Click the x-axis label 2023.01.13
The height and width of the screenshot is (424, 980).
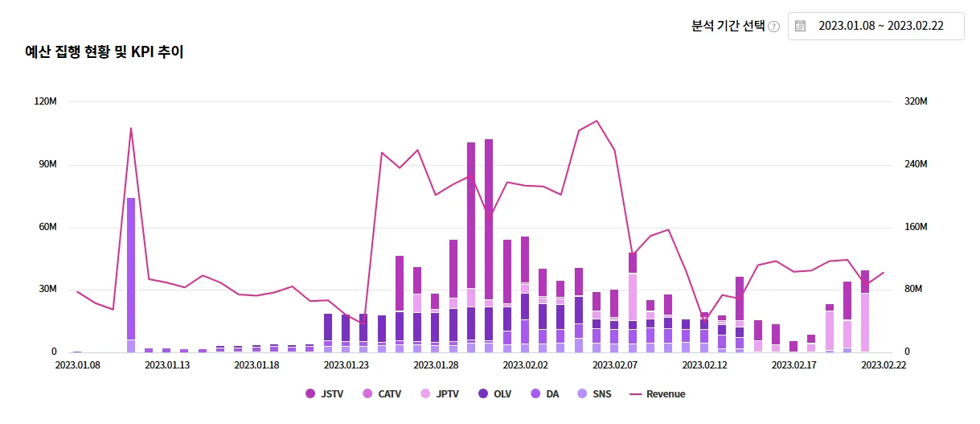[167, 364]
